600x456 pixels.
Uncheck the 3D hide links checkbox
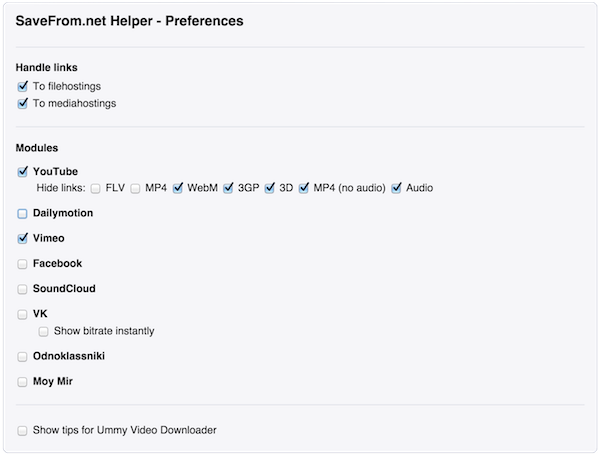269,188
